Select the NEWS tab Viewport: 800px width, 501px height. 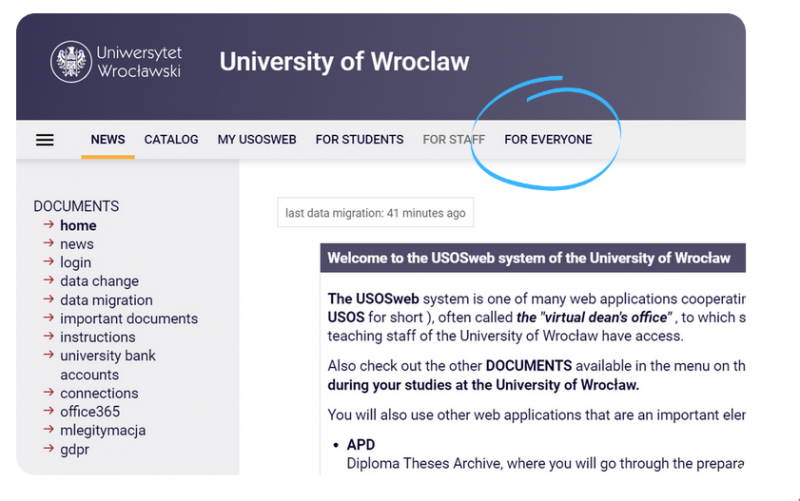pos(108,140)
